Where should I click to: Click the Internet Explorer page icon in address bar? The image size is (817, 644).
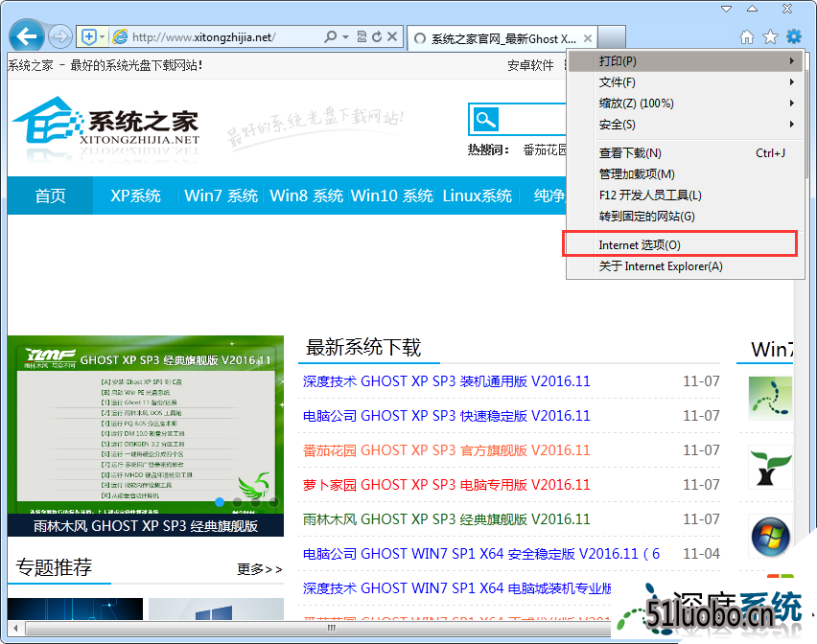click(x=121, y=36)
